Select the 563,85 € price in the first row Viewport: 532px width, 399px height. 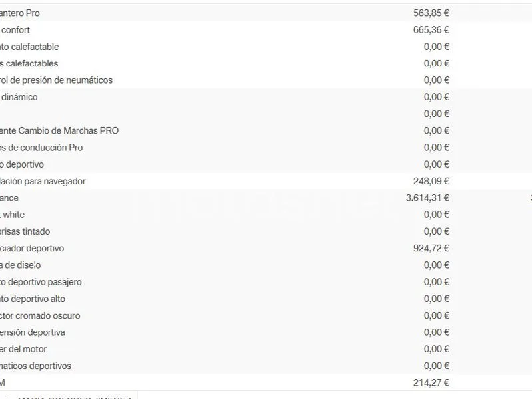click(x=431, y=13)
